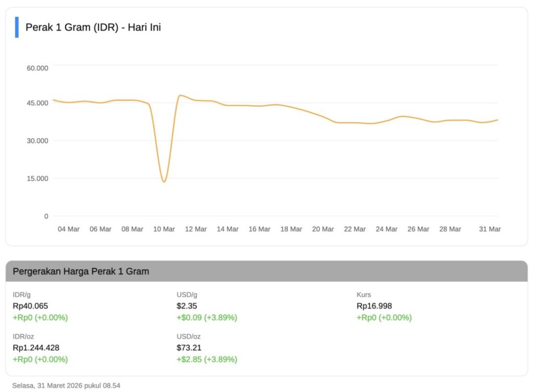This screenshot has width=534, height=392.
Task: Click the green +$0.09 (+3.89%) change text
Action: coord(206,317)
